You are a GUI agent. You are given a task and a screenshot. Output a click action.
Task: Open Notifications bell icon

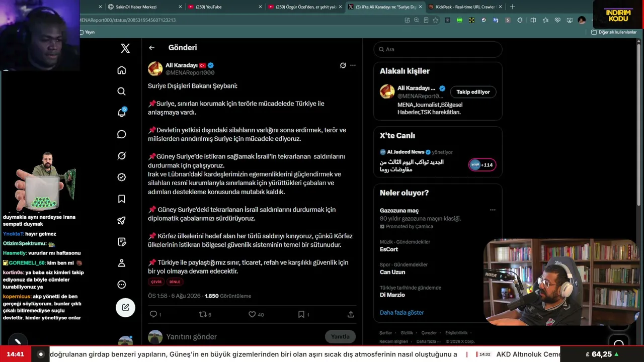tap(122, 113)
